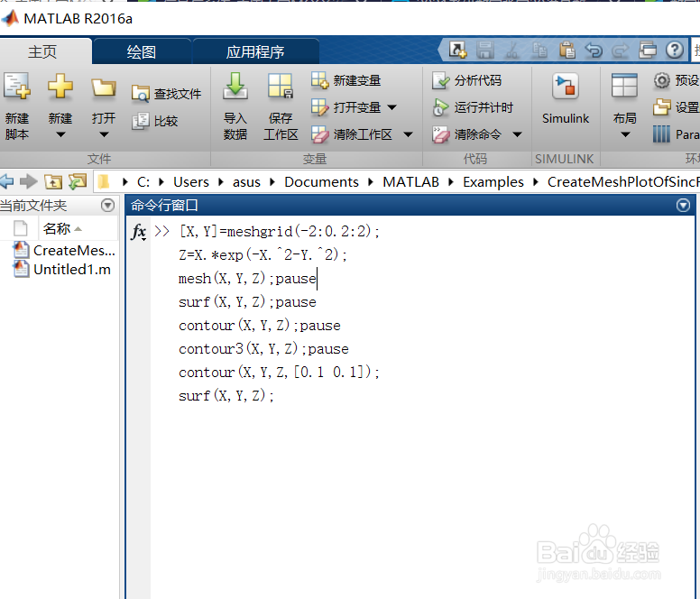Open Command Window actions menu
700x599 pixels.
683,206
